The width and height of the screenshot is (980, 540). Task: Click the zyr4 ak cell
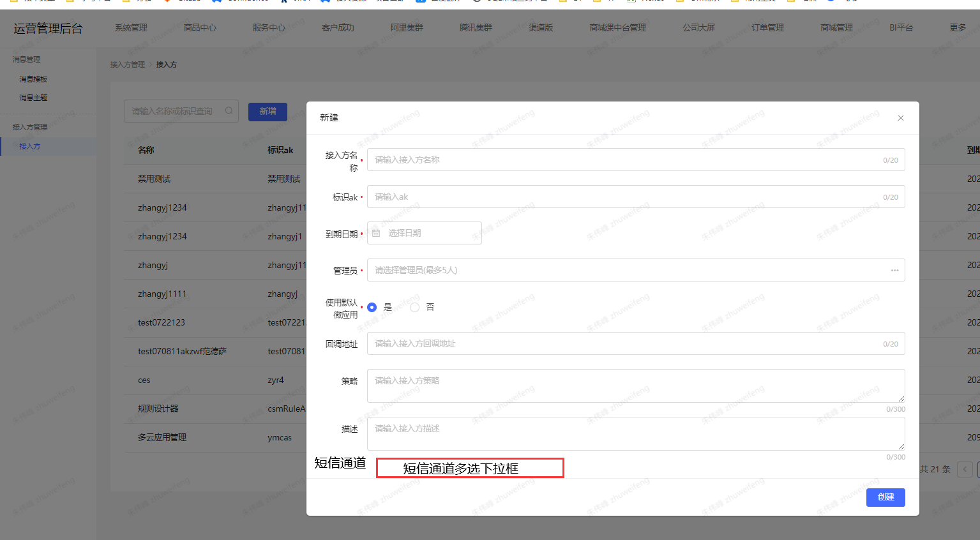(275, 380)
